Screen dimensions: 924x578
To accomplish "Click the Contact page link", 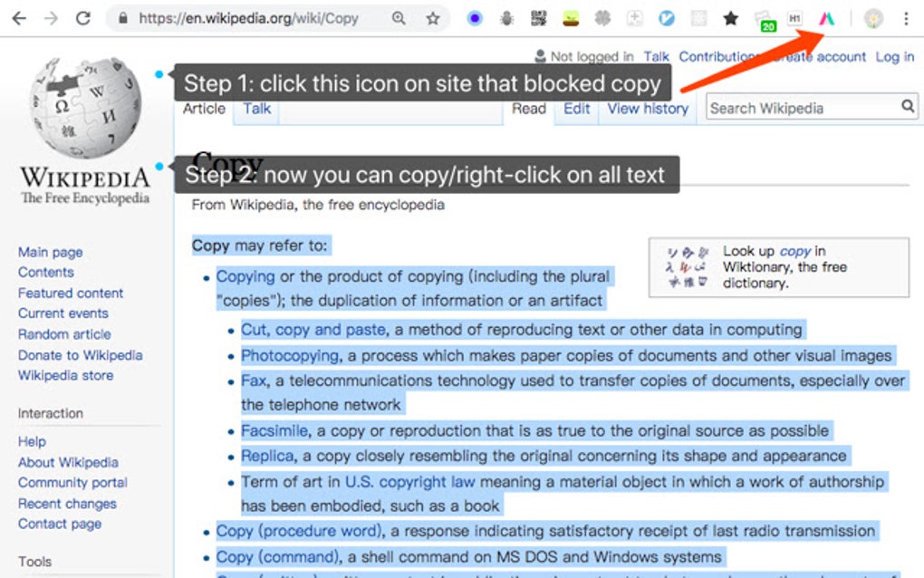I will tap(60, 524).
